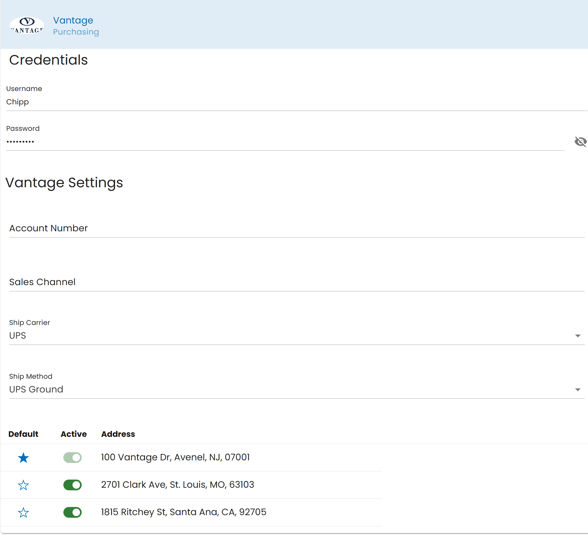Select the UPS Ground ship method field
This screenshot has width=588, height=552.
pyautogui.click(x=297, y=386)
